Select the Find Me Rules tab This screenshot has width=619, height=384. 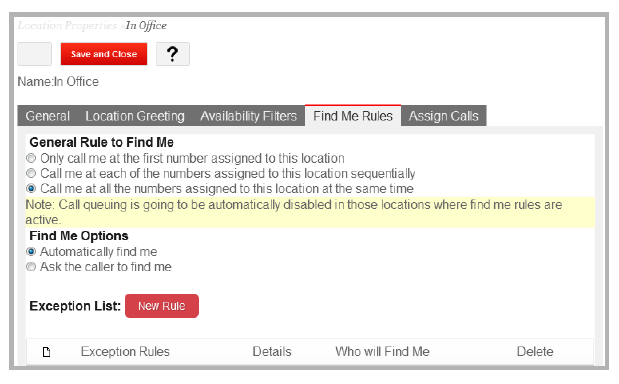[353, 116]
